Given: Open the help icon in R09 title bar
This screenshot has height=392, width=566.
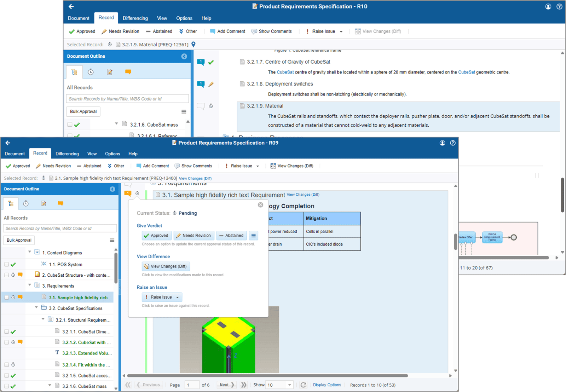Looking at the screenshot, I should [x=452, y=143].
